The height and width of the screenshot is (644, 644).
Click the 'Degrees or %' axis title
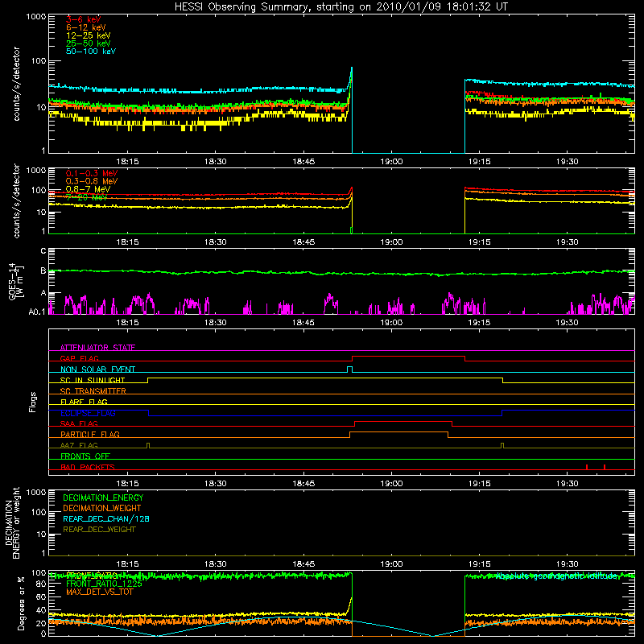coord(21,604)
